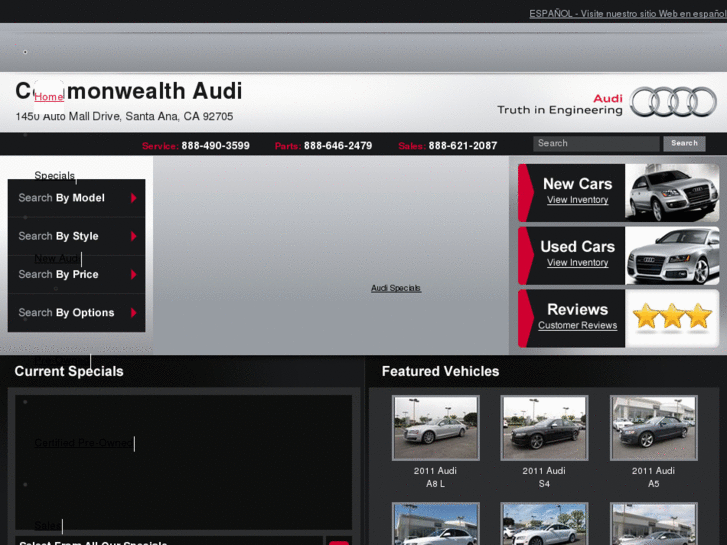Screen dimensions: 727x545
Task: Click the New Cars heading
Action: (578, 184)
